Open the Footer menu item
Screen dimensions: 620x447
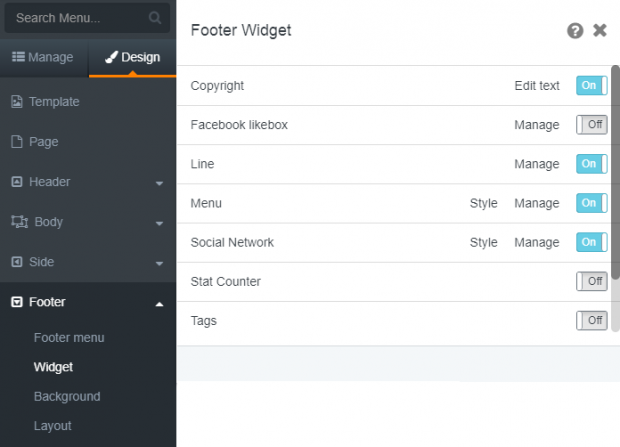pos(69,337)
